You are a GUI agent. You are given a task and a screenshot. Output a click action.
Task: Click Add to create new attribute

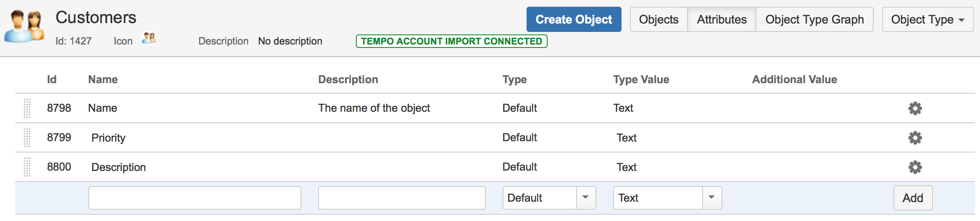click(913, 198)
